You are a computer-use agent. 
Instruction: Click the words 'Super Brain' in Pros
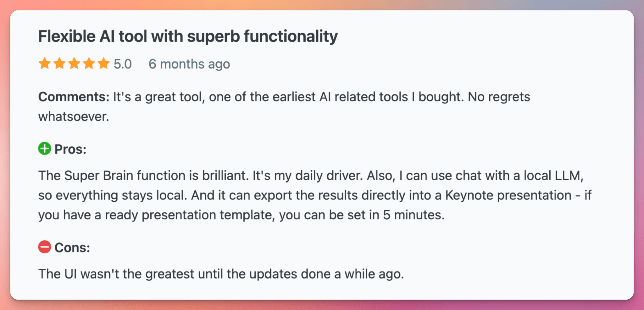98,176
